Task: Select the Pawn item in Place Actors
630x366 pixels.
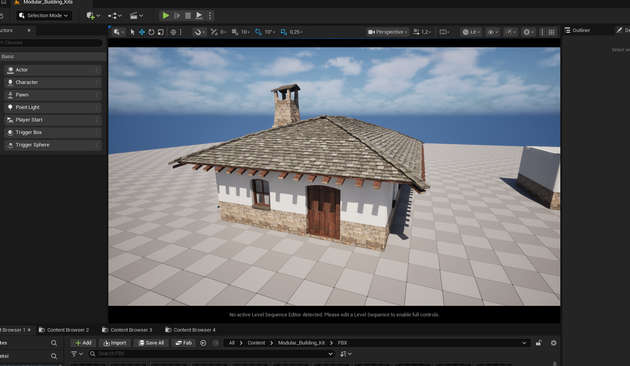Action: coord(53,95)
